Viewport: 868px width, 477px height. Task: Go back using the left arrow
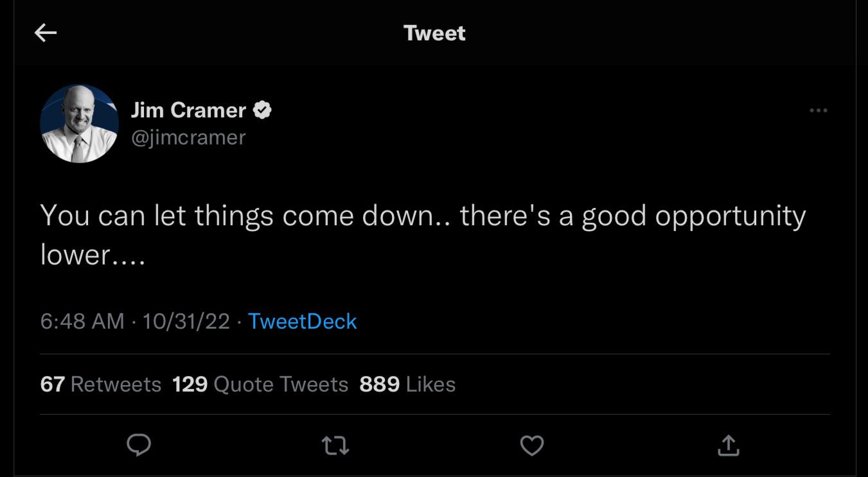tap(46, 33)
